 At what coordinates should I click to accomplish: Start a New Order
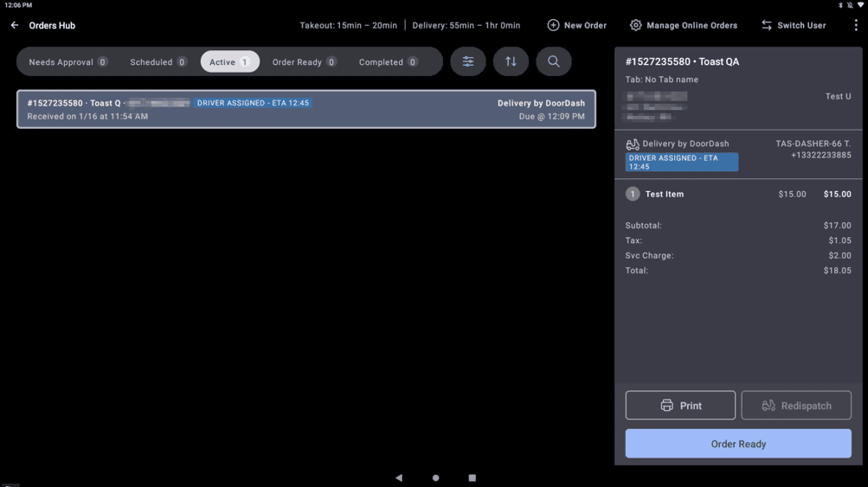(x=577, y=25)
